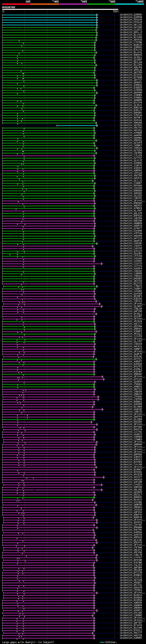Click the 516 query length value
This screenshot has height=644, width=146.
click(115, 11)
